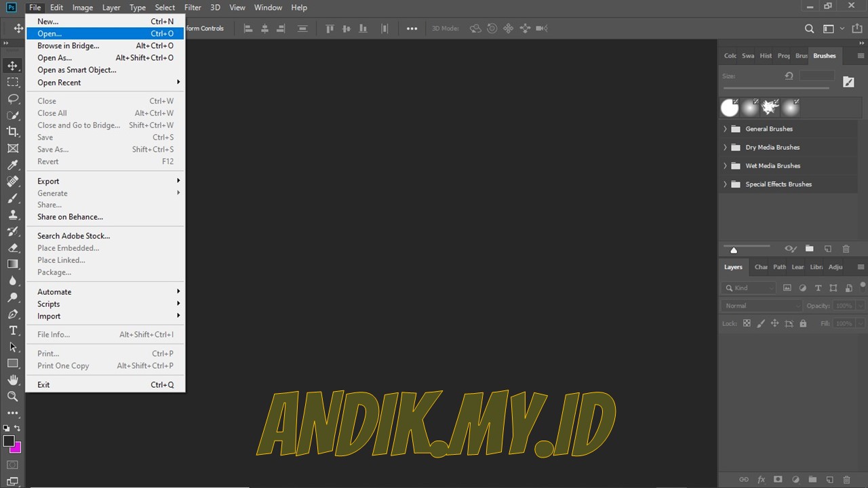The image size is (868, 488).
Task: Click the magenta background color swatch
Action: pos(17,449)
